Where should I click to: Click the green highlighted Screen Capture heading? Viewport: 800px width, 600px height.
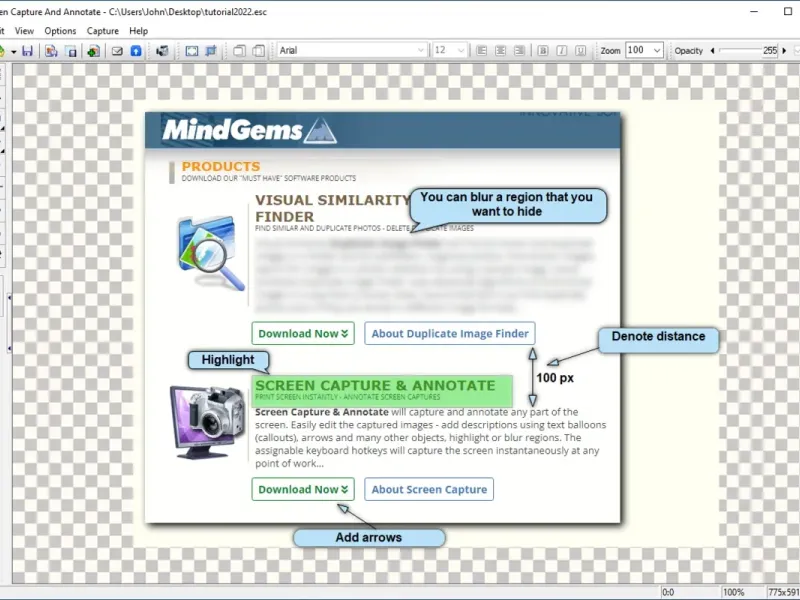pyautogui.click(x=382, y=391)
